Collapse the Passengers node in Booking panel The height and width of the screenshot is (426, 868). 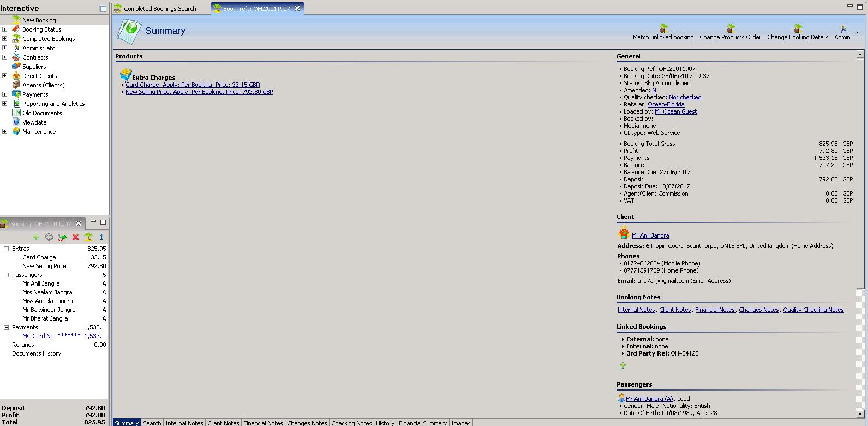[x=6, y=275]
